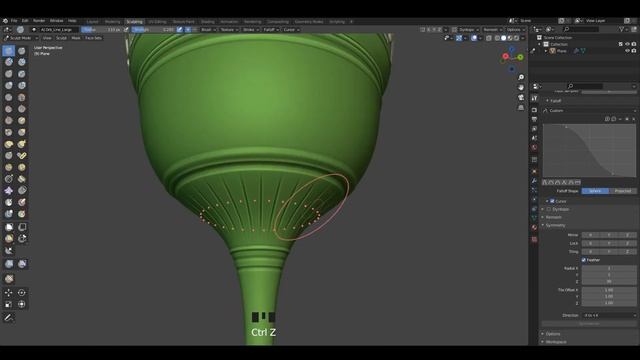Click the brush Radius slider
The width and height of the screenshot is (640, 360).
tap(101, 29)
